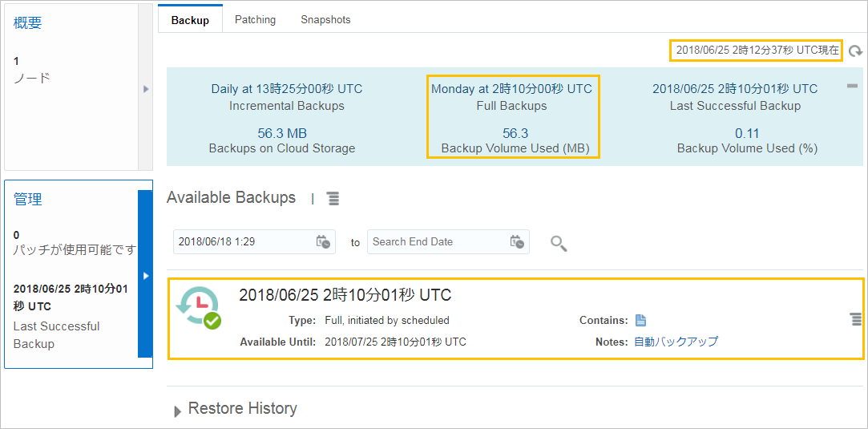Screen dimensions: 868x429
Task: Open the 概要 link
Action: [x=28, y=23]
